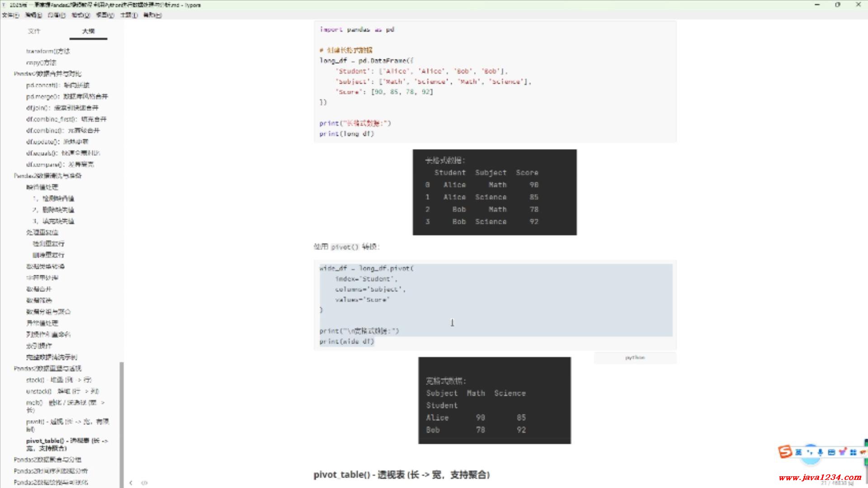Toggle Sogou Chinese/English input mode

point(798,452)
